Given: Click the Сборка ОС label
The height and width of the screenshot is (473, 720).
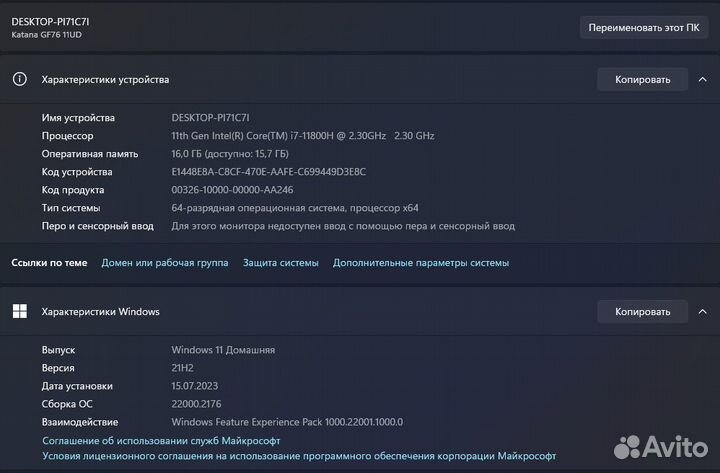Looking at the screenshot, I should [x=67, y=404].
